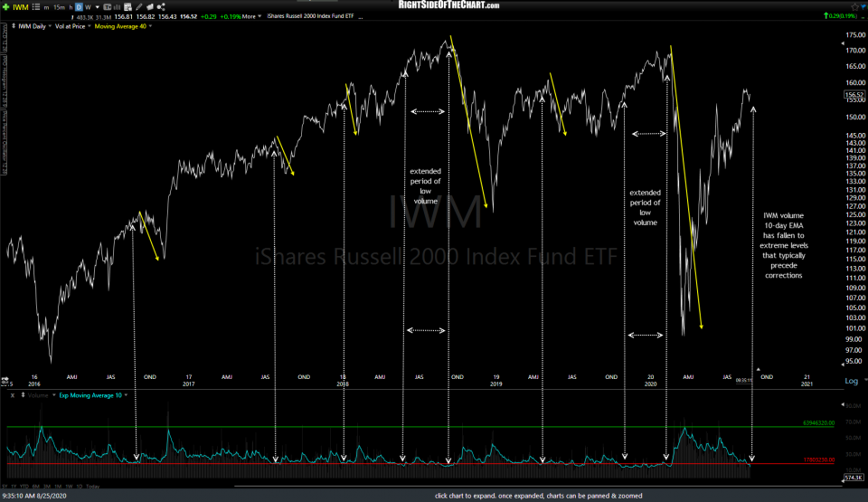Screen dimensions: 868x502
Task: Click the 156.52 current price label
Action: coord(854,95)
